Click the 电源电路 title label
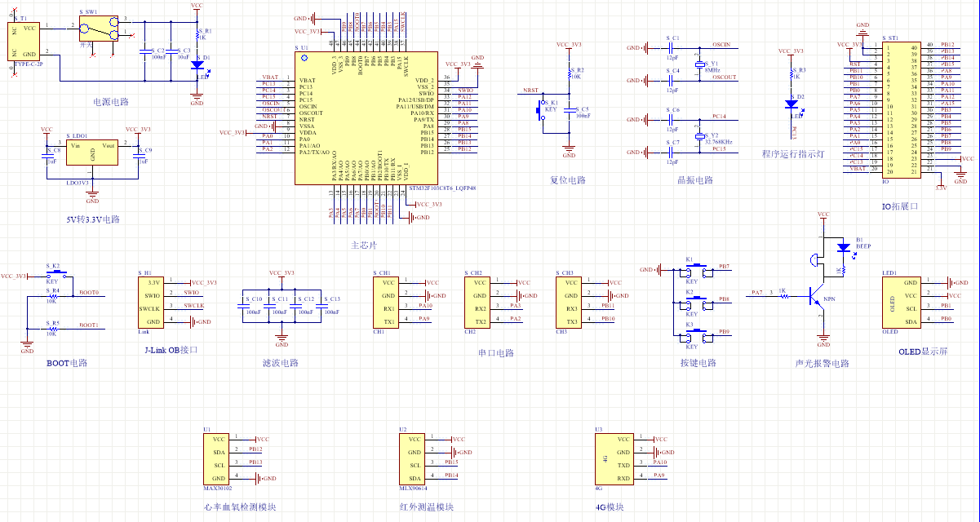Image resolution: width=980 pixels, height=522 pixels. coord(111,102)
